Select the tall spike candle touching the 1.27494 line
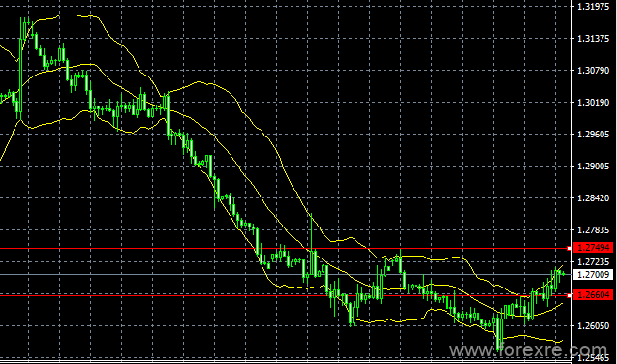This screenshot has width=617, height=364. pos(312,246)
